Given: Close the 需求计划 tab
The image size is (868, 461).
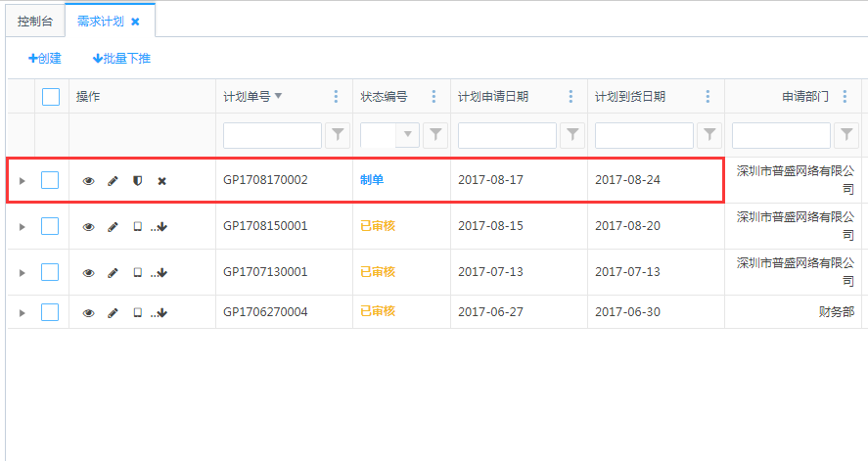Looking at the screenshot, I should 135,21.
